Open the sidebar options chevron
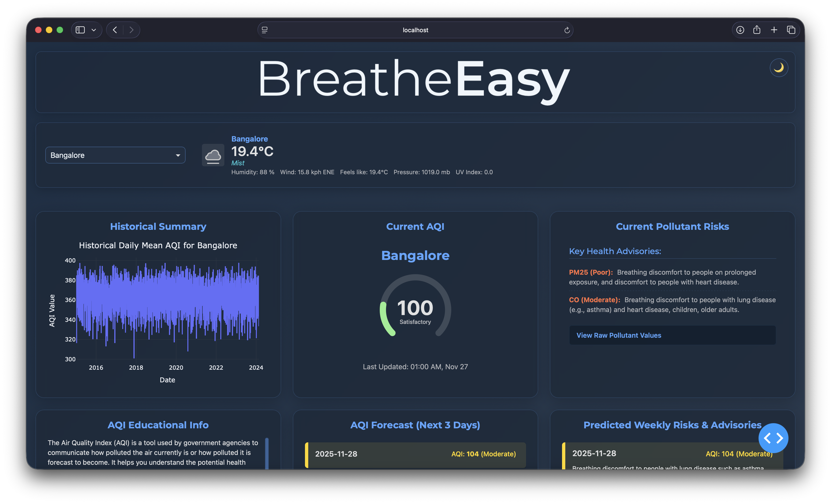This screenshot has height=504, width=831. (x=94, y=30)
